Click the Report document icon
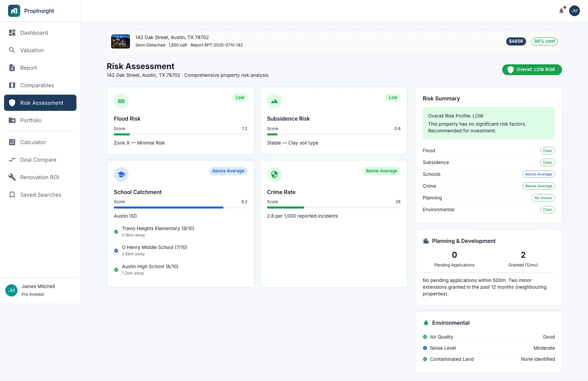Screen dimensions: 588x381 tap(12, 68)
